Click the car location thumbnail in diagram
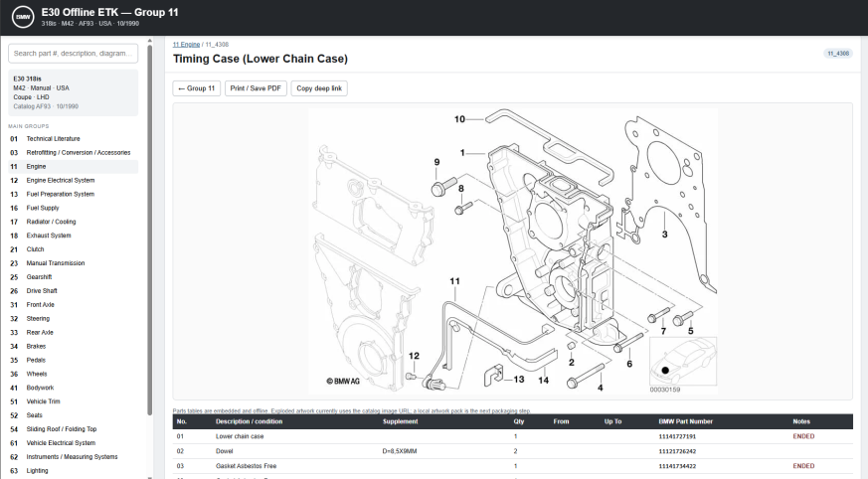 (x=683, y=361)
